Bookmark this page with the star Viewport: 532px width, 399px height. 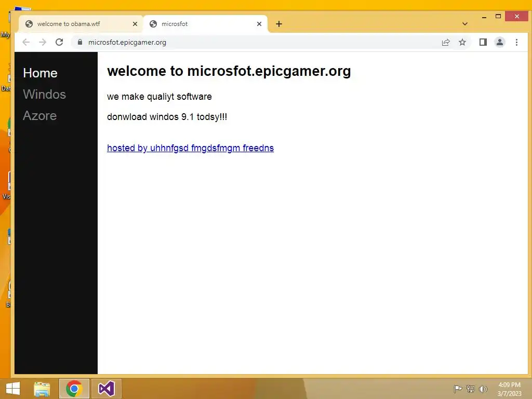[462, 42]
